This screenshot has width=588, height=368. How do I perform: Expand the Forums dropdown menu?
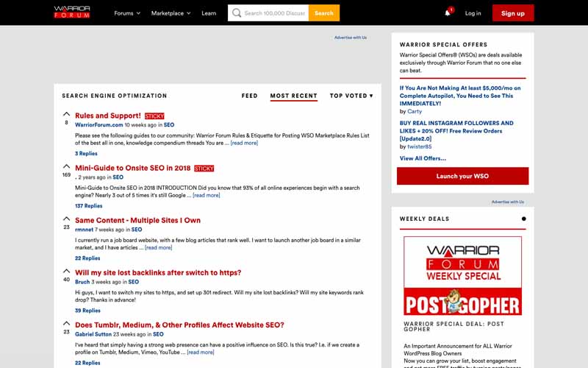(x=127, y=13)
